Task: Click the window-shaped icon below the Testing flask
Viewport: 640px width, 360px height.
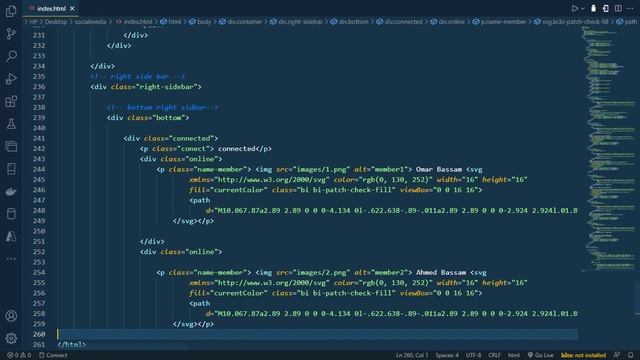Action: pyautogui.click(x=11, y=146)
